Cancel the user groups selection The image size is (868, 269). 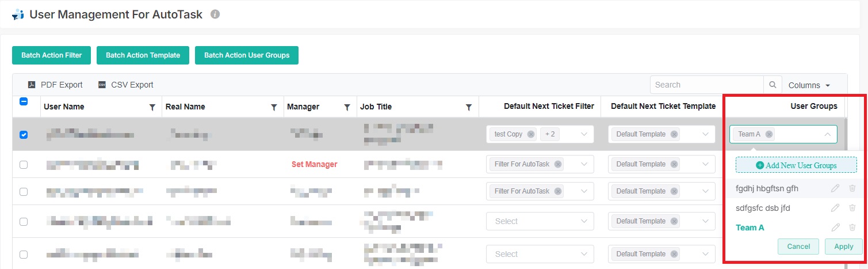coord(798,247)
